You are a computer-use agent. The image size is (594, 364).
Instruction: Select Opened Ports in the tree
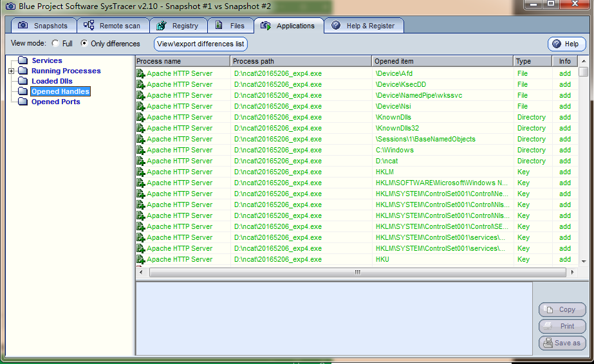pyautogui.click(x=56, y=102)
